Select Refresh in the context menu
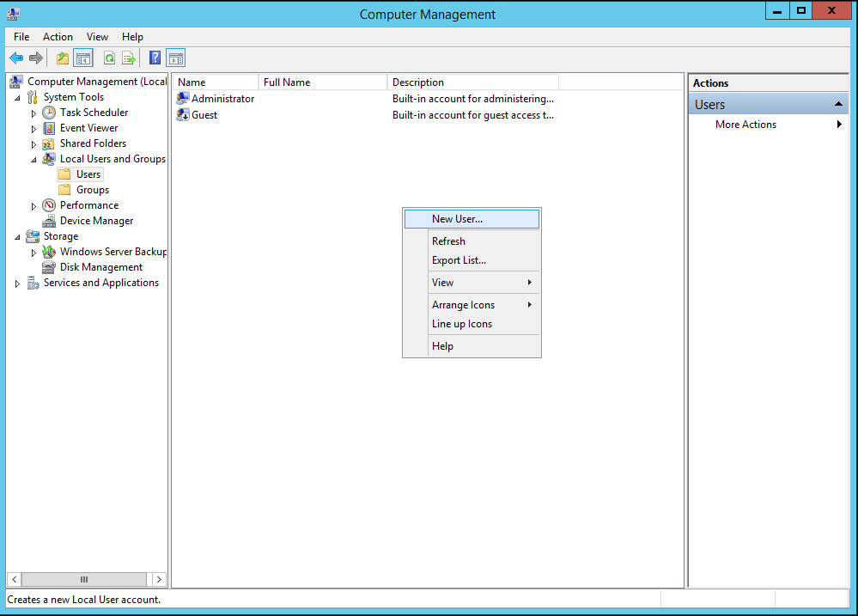This screenshot has width=858, height=616. point(472,241)
